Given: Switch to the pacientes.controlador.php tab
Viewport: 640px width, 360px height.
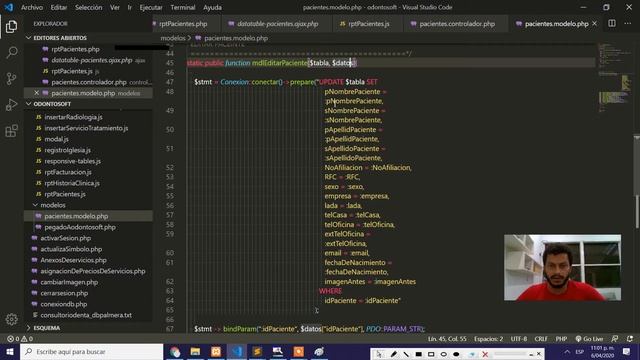Looking at the screenshot, I should click(457, 24).
